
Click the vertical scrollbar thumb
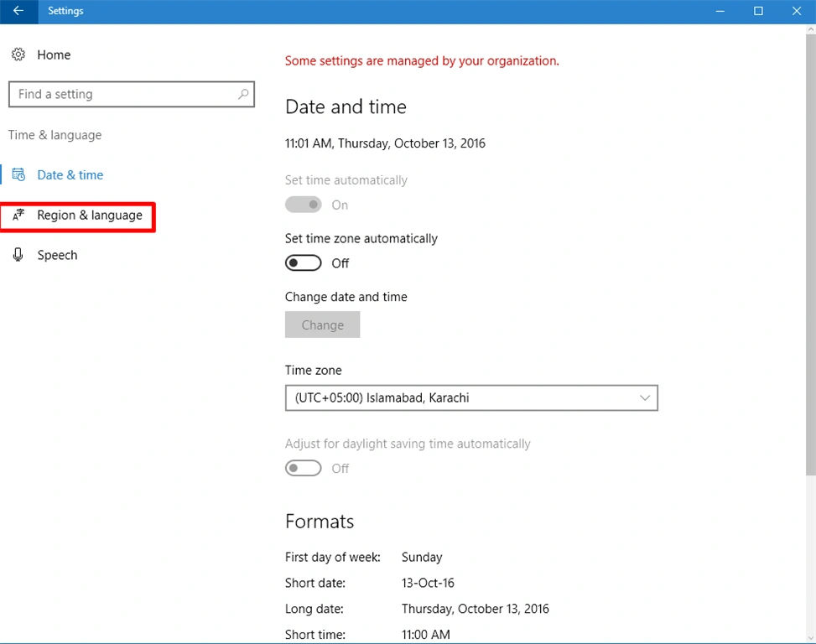point(811,253)
